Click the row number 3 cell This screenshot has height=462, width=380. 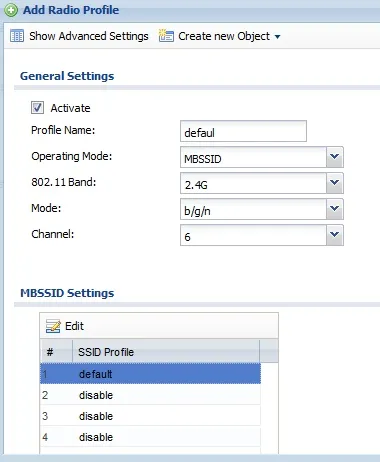(45, 416)
